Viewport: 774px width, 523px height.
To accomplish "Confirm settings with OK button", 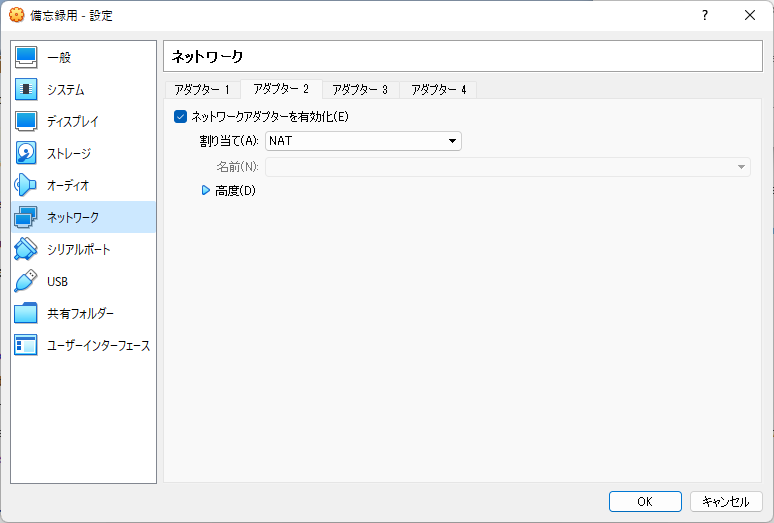I will point(645,502).
